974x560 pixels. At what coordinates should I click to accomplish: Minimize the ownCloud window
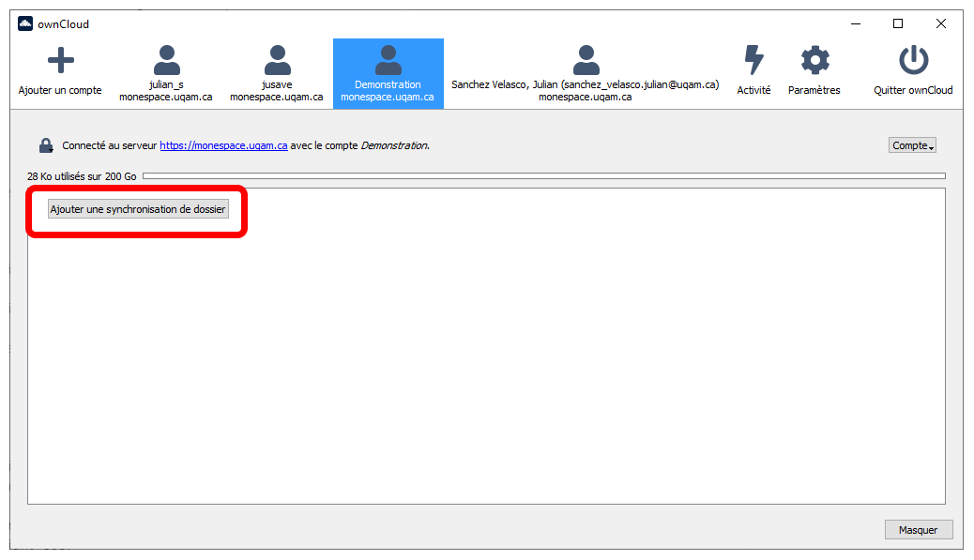coord(856,23)
